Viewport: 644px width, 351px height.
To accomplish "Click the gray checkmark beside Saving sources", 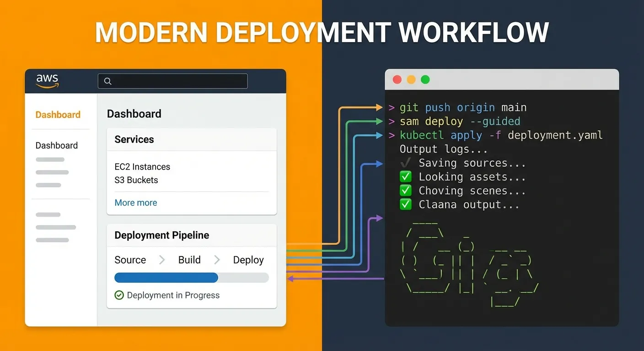I will point(405,163).
